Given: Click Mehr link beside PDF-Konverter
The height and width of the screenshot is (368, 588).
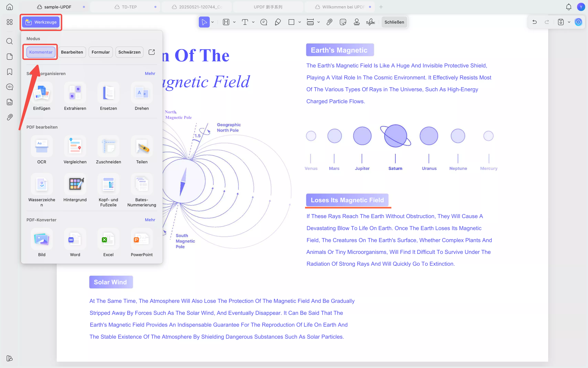Looking at the screenshot, I should pos(150,220).
